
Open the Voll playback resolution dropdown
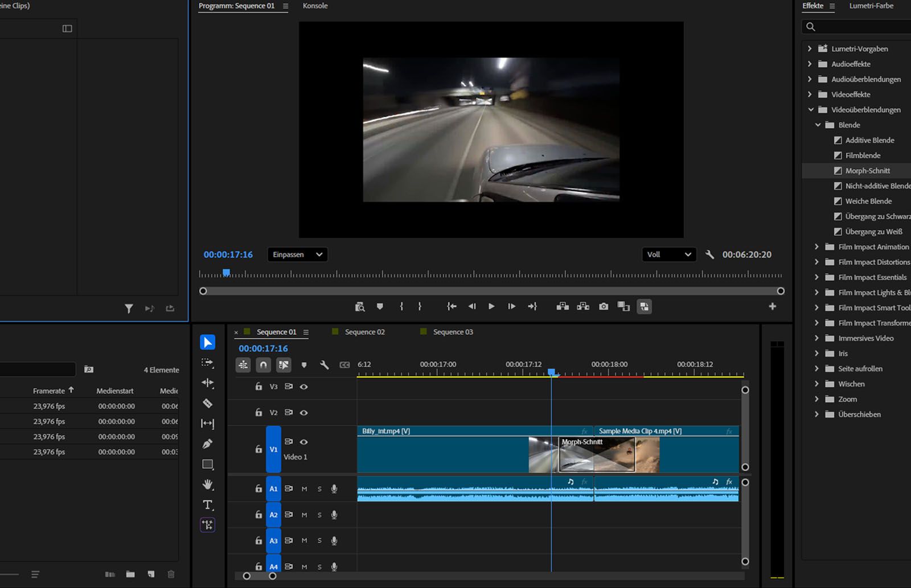point(668,254)
